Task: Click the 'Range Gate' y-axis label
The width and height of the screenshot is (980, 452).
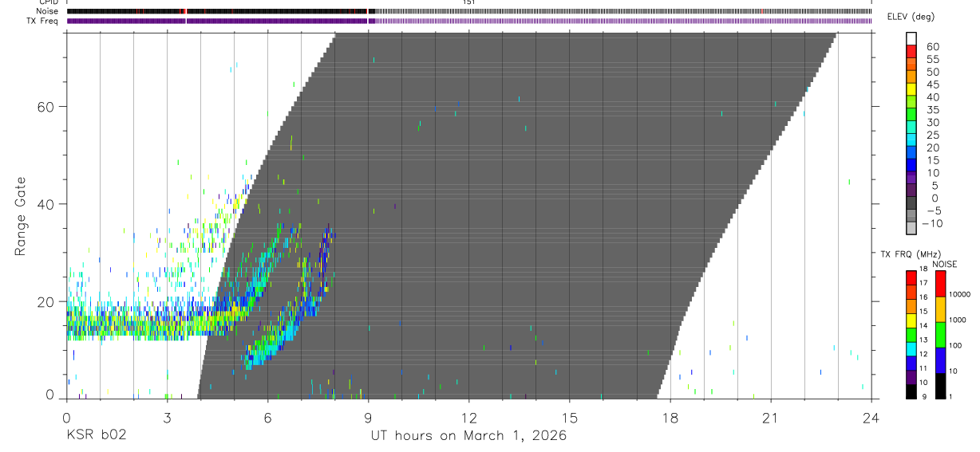Action: [x=22, y=216]
